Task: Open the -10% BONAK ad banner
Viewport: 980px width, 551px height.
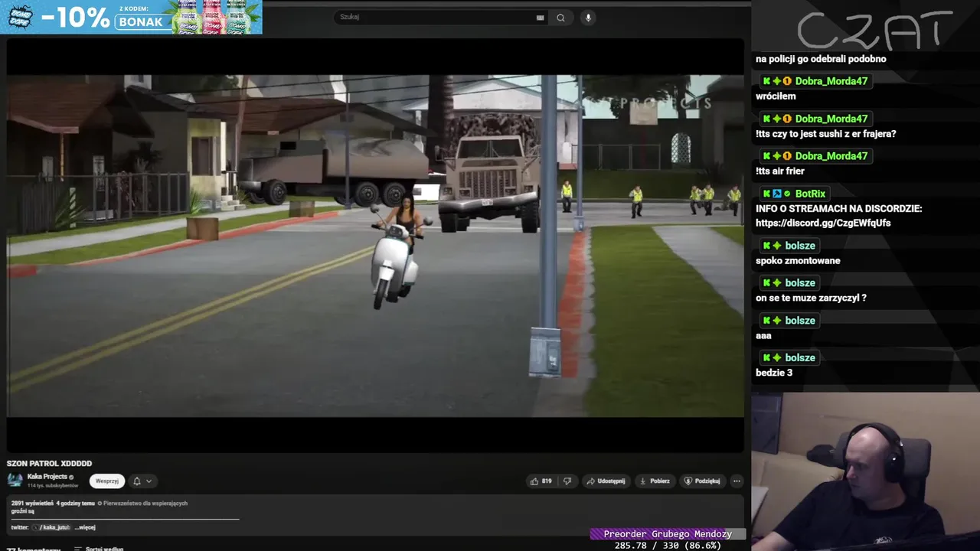Action: 131,17
